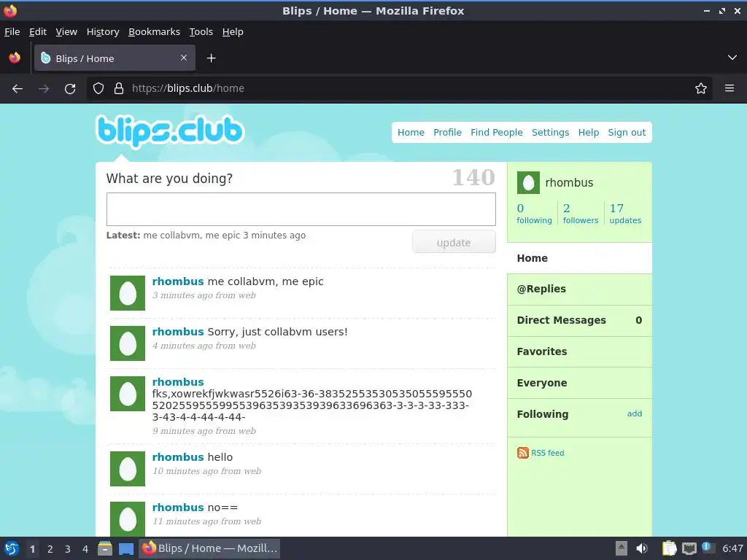This screenshot has height=560, width=747.
Task: Select the Blips / Home browser tab
Action: [115, 58]
